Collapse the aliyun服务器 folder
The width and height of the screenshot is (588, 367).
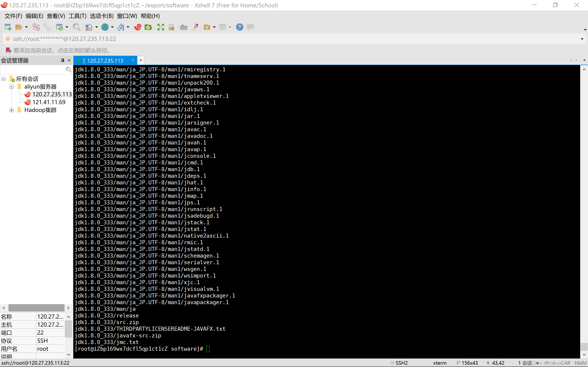click(x=11, y=87)
